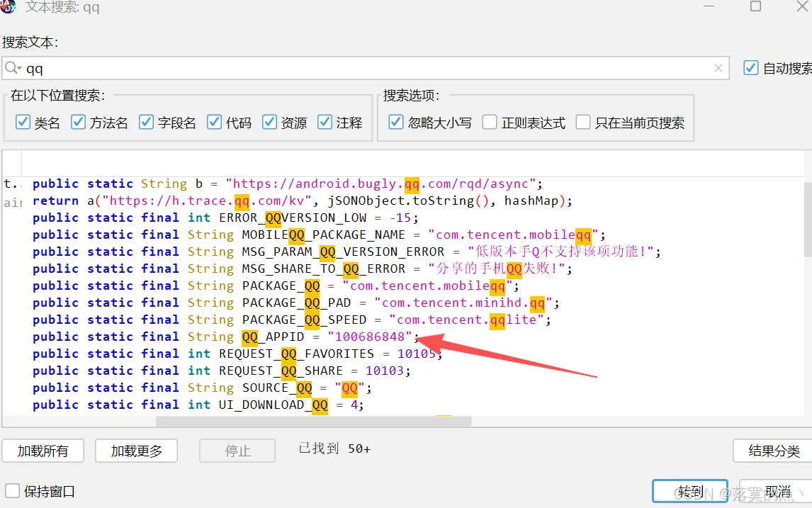Click the jadx app logo icon
Image resolution: width=812 pixels, height=508 pixels.
7,6
